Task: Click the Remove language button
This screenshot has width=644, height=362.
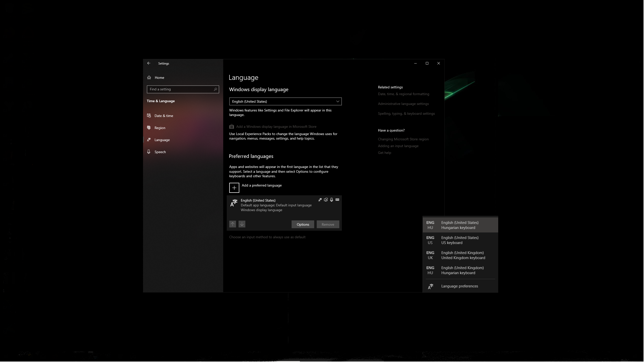Action: (x=328, y=224)
